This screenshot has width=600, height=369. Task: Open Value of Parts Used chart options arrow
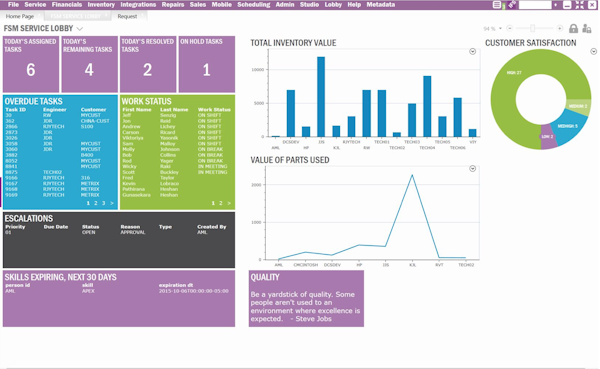click(x=473, y=169)
